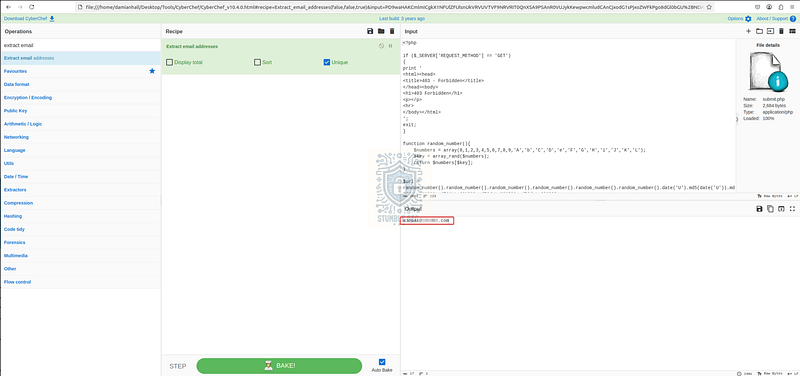The image size is (800, 376).
Task: Expand the Public Key category
Action: pos(80,111)
